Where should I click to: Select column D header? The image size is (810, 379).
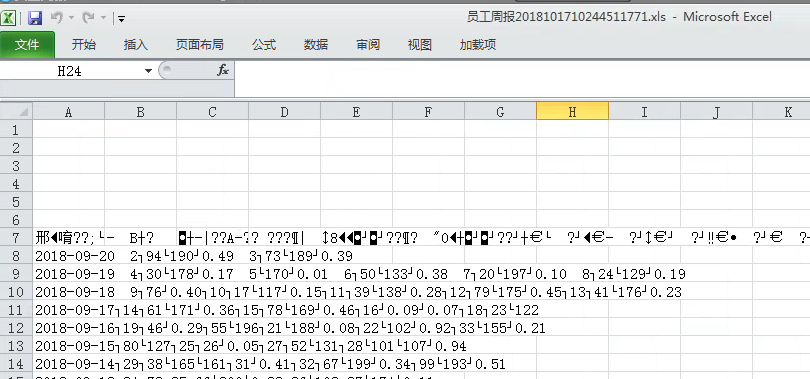click(x=284, y=112)
